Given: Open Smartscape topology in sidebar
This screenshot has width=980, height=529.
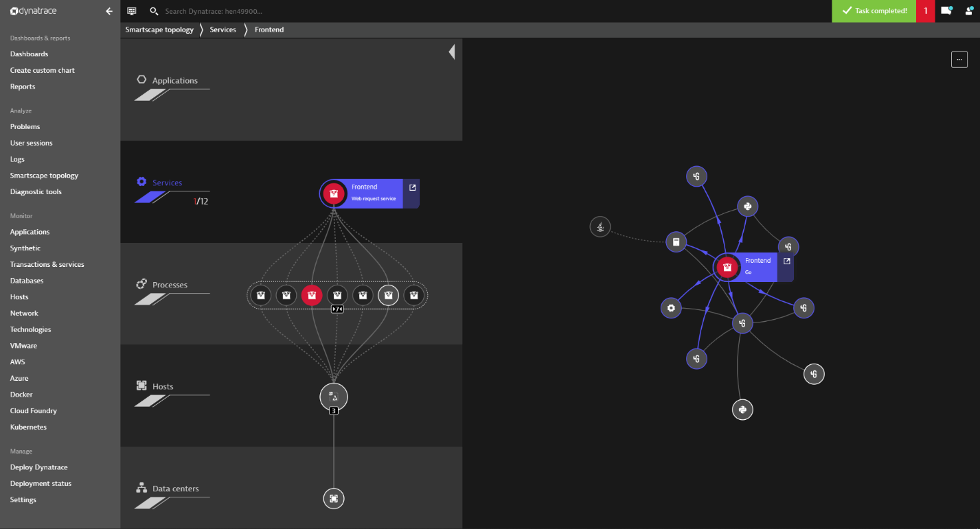Looking at the screenshot, I should click(x=45, y=176).
